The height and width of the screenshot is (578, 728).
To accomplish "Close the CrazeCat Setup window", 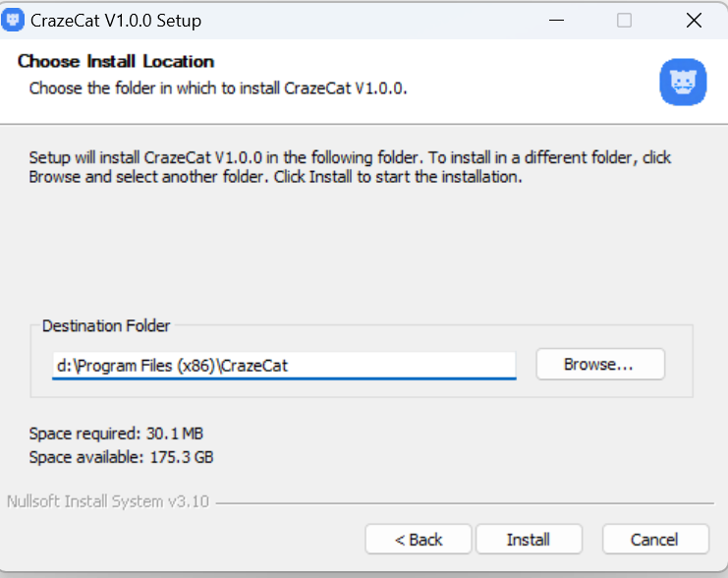I will [694, 21].
